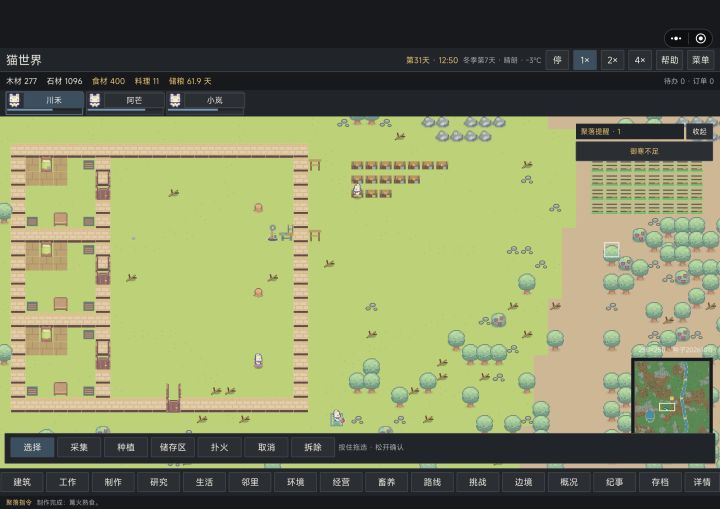The image size is (720, 509).
Task: Select the cat avatar icon for 川禾
Action: point(15,100)
